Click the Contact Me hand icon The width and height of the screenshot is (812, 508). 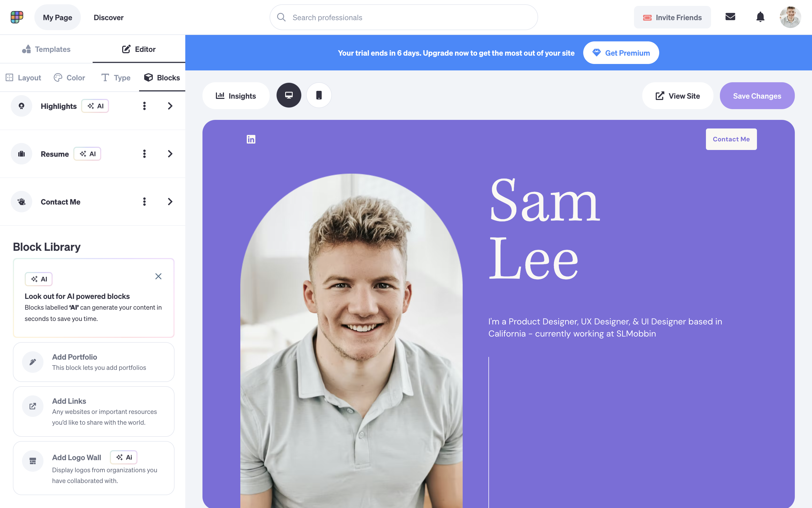tap(21, 202)
